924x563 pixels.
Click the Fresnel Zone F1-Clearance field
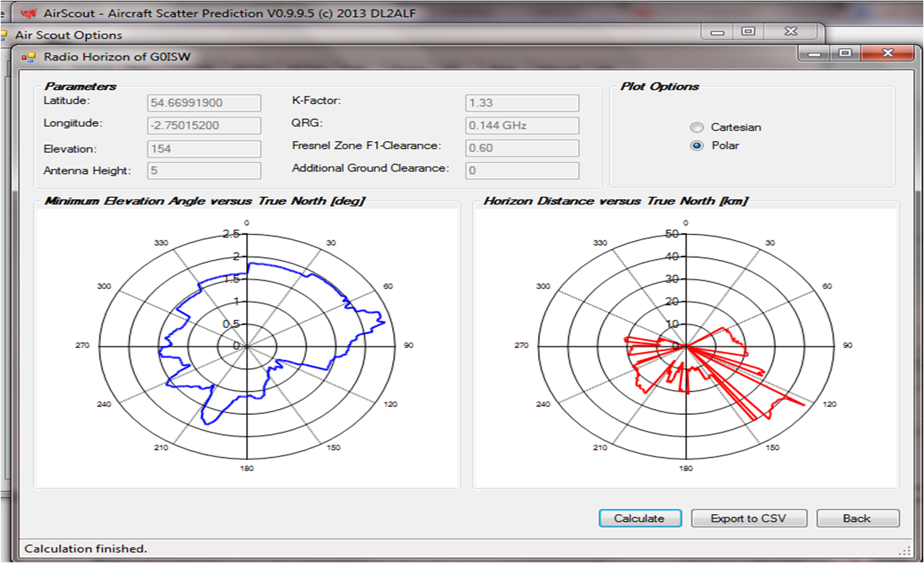tap(522, 148)
